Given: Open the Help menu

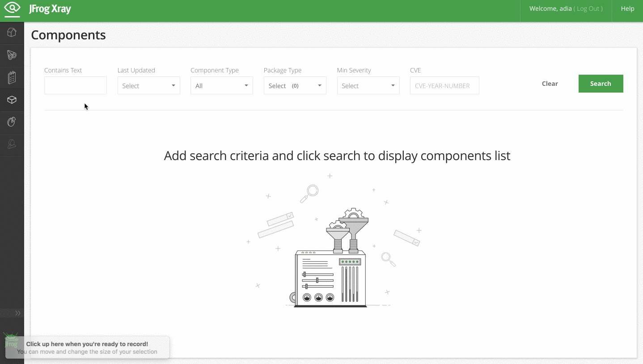Looking at the screenshot, I should 627,8.
